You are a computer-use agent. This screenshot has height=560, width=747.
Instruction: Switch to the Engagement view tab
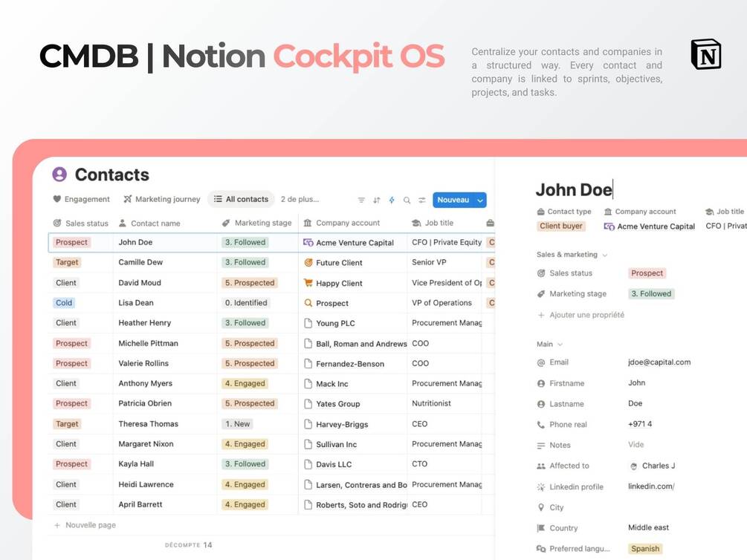coord(81,199)
